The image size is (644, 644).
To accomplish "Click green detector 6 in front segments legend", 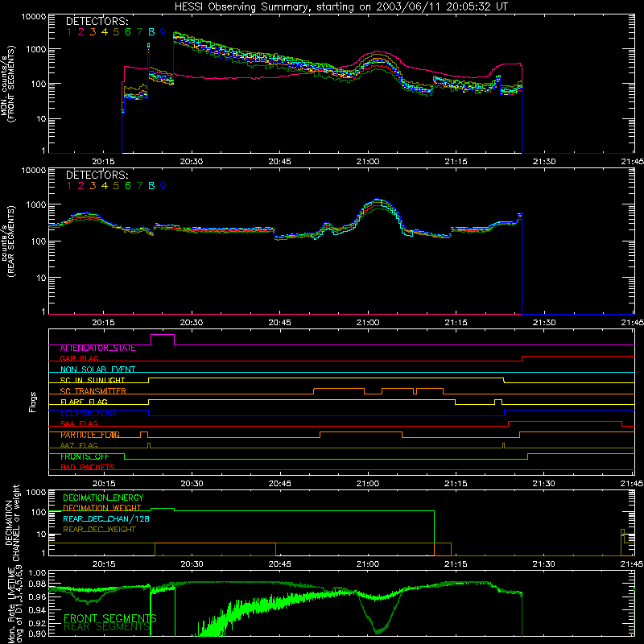I will [x=128, y=32].
